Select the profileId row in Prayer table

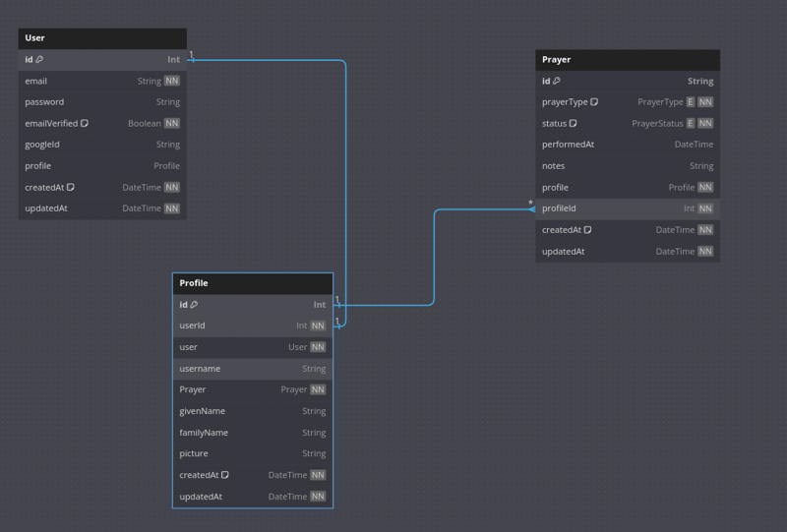628,208
